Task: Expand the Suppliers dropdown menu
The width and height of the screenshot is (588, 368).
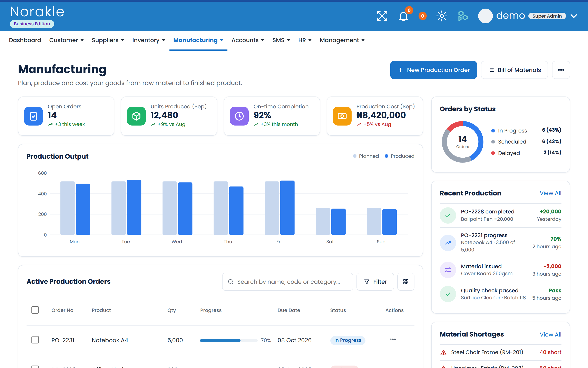Action: click(108, 40)
